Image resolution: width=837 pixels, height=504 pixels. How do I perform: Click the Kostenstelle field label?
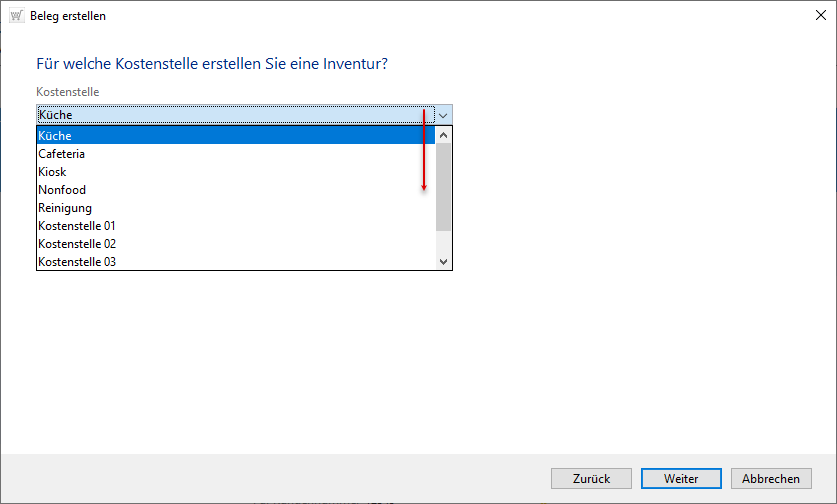(x=67, y=93)
